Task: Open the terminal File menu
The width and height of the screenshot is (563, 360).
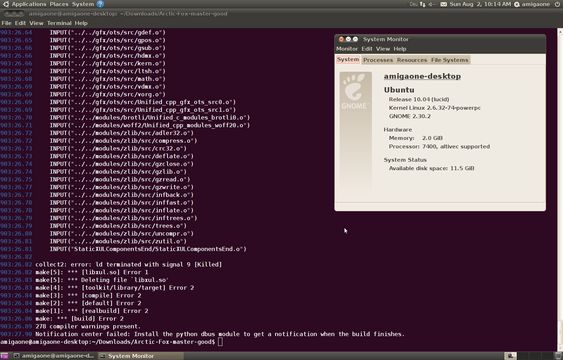Action: (x=6, y=23)
